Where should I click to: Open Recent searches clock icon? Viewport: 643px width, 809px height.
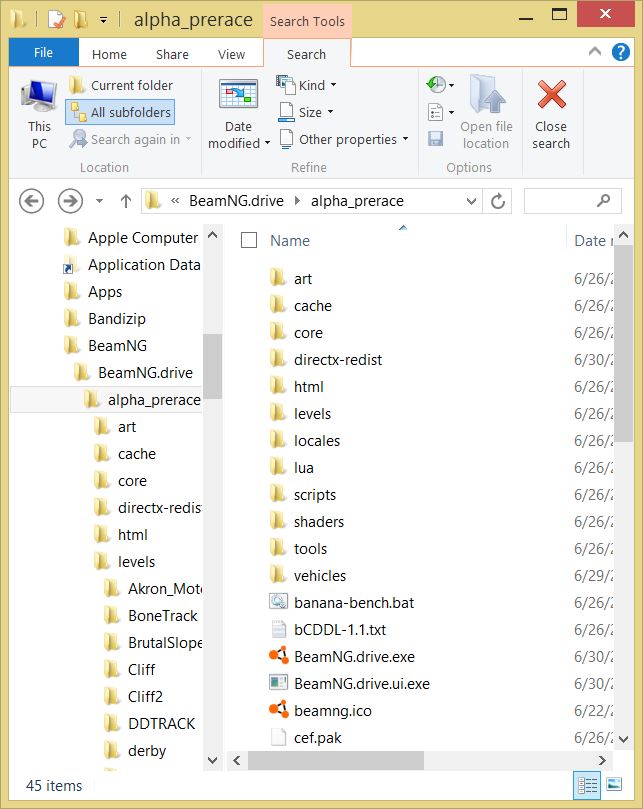click(440, 85)
